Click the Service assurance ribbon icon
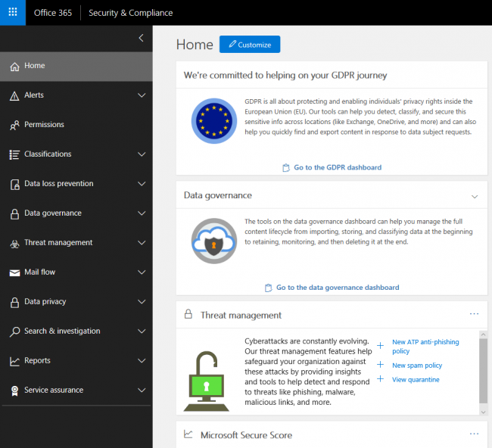 14,390
